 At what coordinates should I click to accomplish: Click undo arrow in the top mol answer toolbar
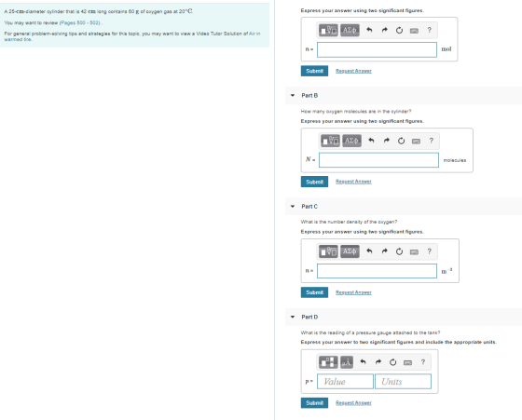[369, 30]
